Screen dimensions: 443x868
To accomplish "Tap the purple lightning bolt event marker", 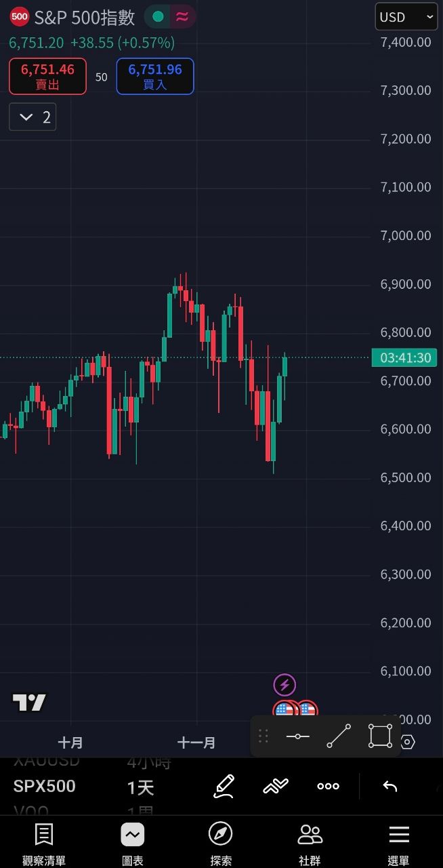I will point(284,685).
